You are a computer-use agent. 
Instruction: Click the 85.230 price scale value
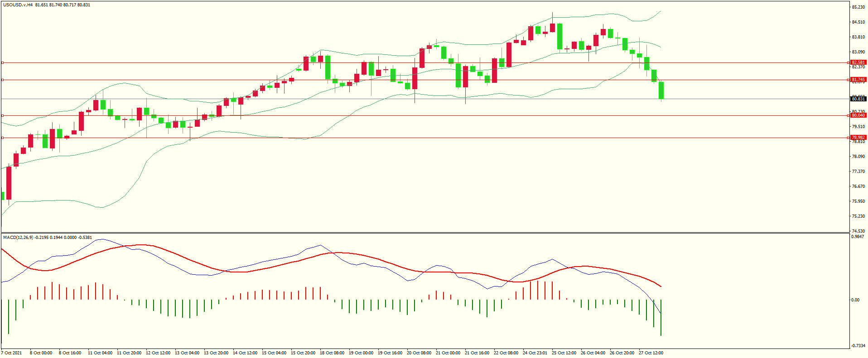pyautogui.click(x=858, y=7)
